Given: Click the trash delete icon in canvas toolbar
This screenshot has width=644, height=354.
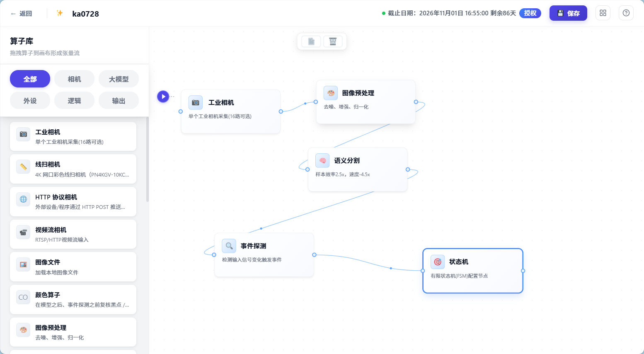Looking at the screenshot, I should point(333,41).
